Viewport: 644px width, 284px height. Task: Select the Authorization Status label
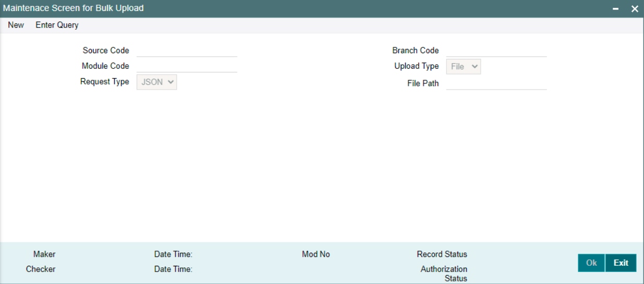[x=444, y=274]
